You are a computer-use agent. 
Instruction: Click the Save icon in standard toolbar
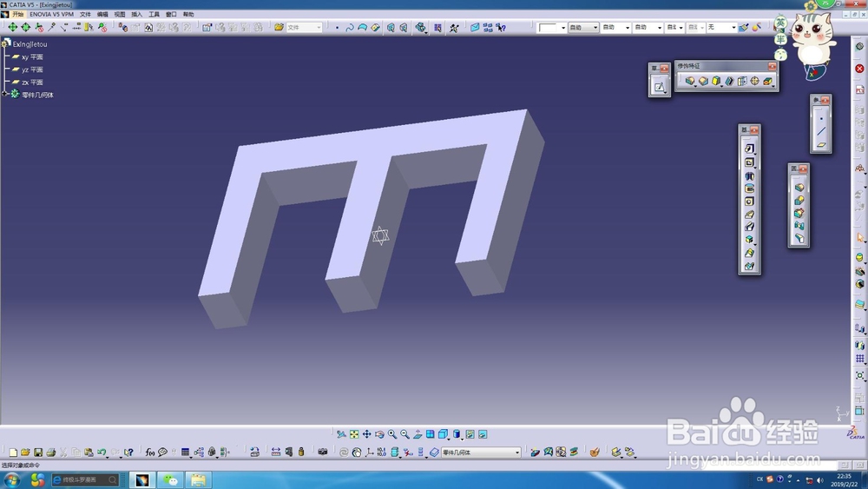tap(38, 452)
